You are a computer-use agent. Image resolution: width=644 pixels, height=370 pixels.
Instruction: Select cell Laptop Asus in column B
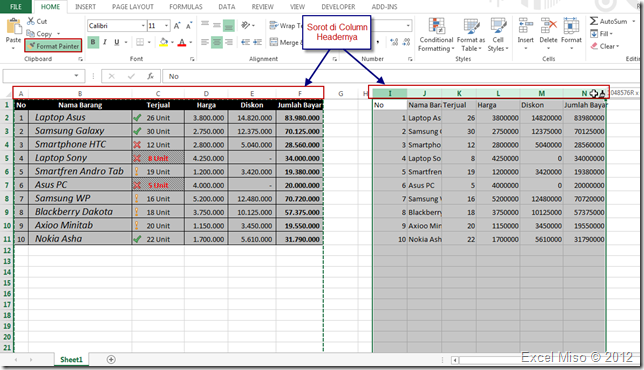(80, 117)
